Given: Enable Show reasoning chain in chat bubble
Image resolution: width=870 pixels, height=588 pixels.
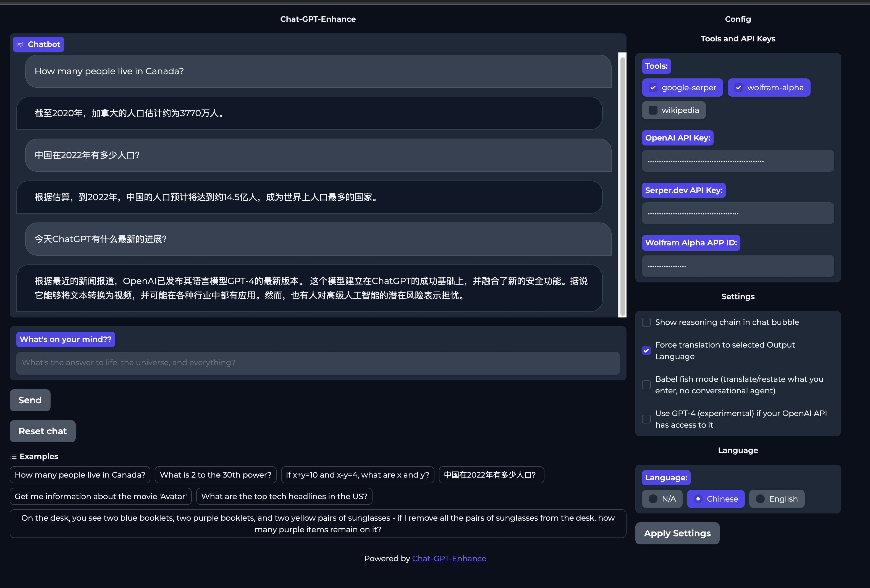Looking at the screenshot, I should click(x=646, y=322).
